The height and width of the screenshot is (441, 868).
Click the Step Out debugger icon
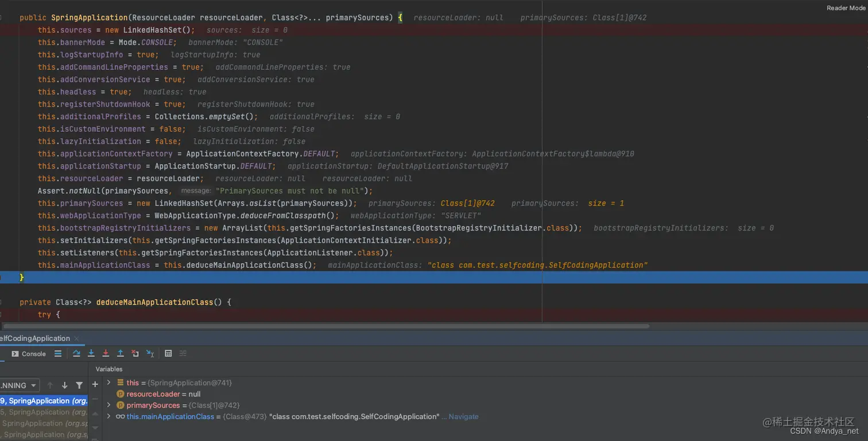tap(120, 353)
